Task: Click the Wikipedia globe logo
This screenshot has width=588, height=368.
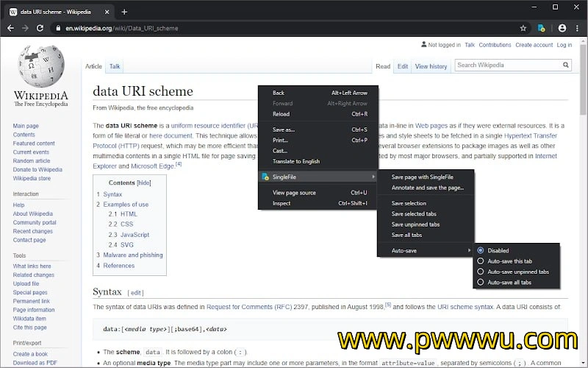Action: (x=41, y=66)
